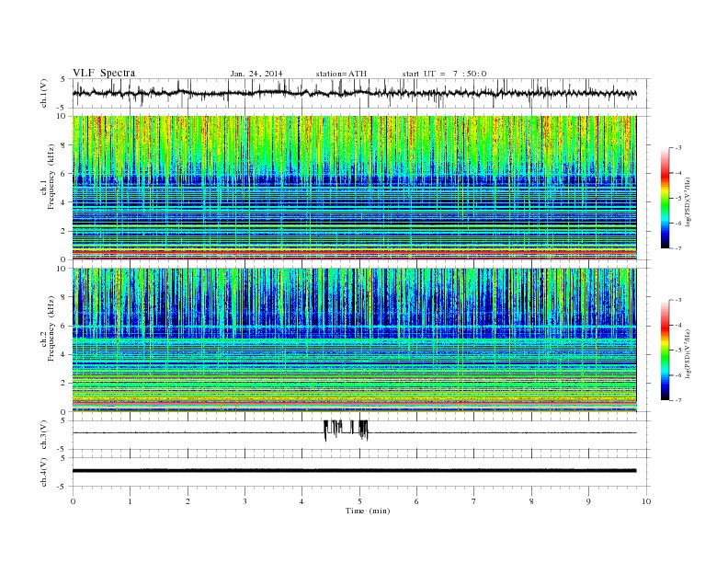
Task: Click time axis tick label "5"
Action: [x=359, y=501]
